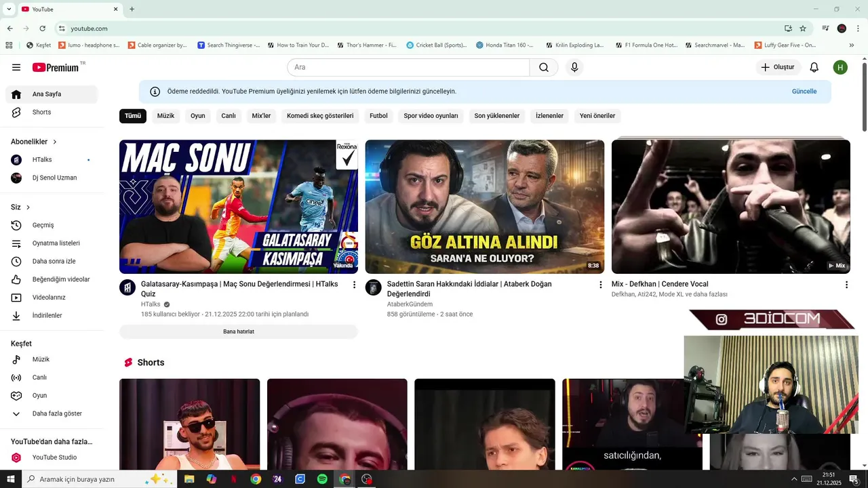Click the Ana Sayfa home icon
This screenshot has height=488, width=868.
pyautogui.click(x=16, y=94)
